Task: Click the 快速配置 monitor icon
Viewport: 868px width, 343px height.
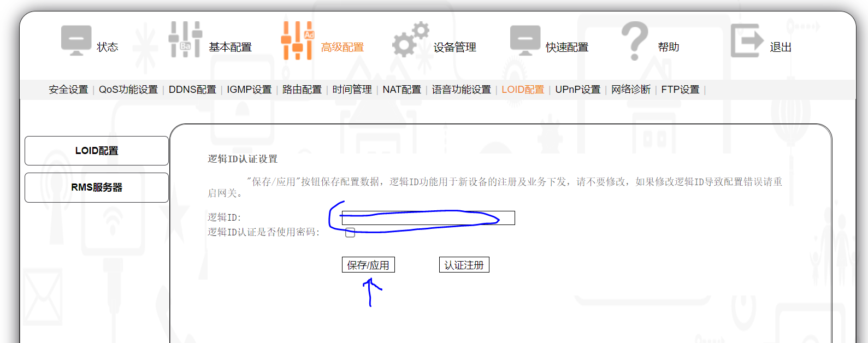Action: [525, 40]
